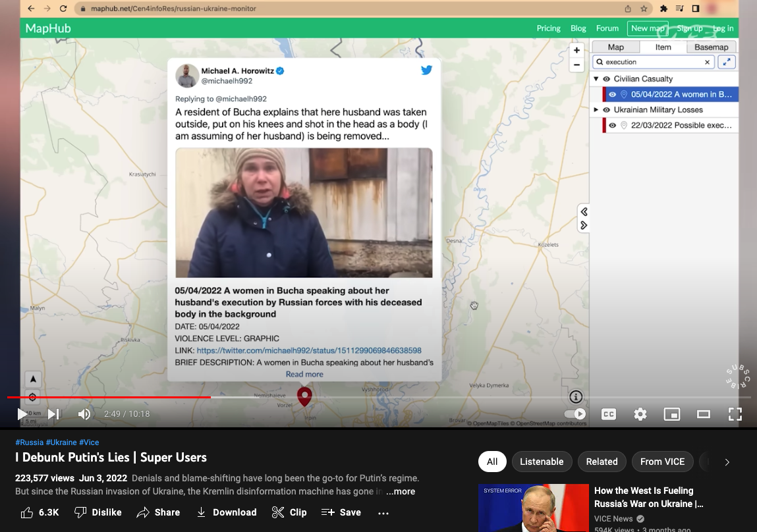Viewport: 757px width, 532px height.
Task: Expand the sidebar with arrows button
Action: click(727, 62)
